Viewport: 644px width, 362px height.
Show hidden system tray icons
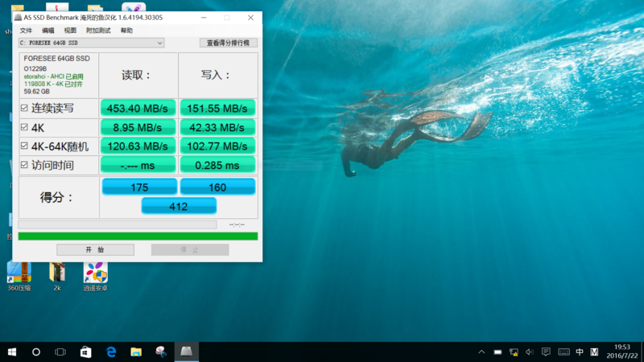coord(481,352)
